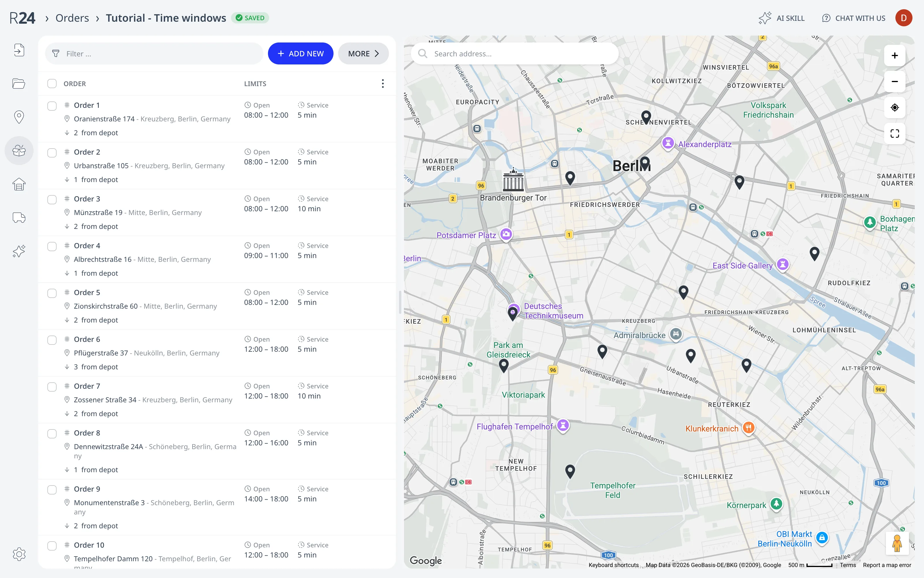Click the LIMITS column header
This screenshot has width=924, height=578.
[255, 84]
